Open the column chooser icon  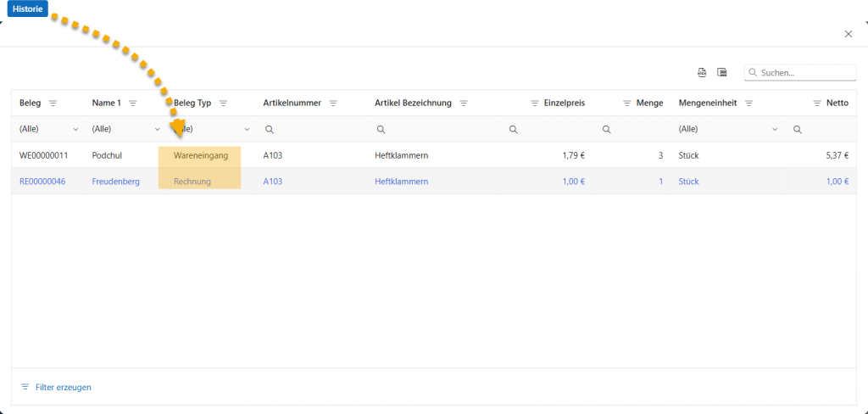tap(722, 72)
